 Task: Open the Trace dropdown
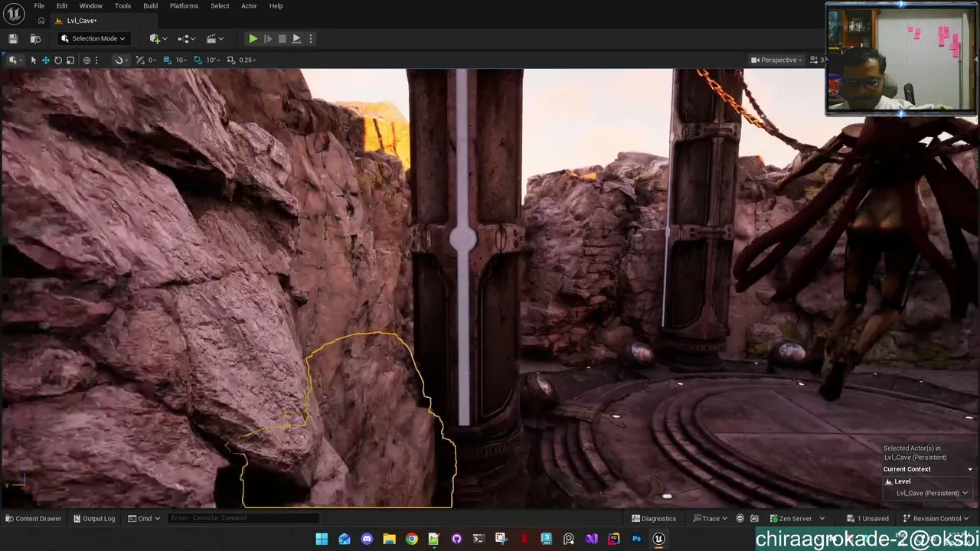(x=710, y=518)
